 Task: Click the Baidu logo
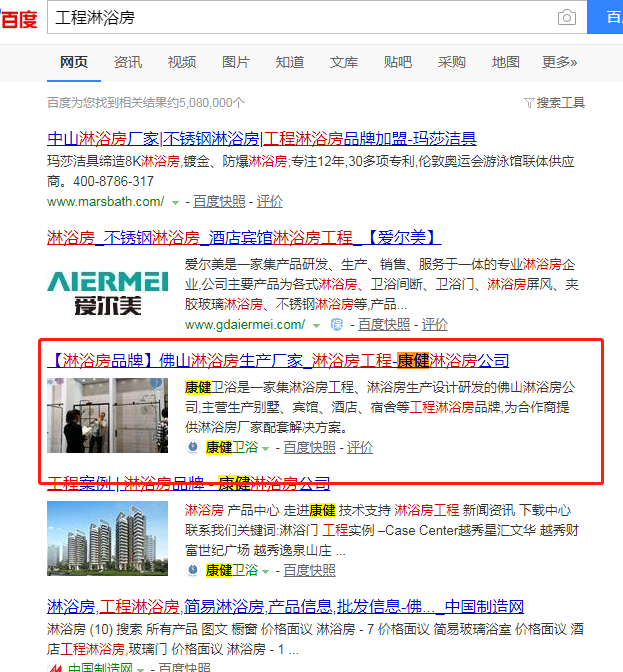click(x=19, y=19)
